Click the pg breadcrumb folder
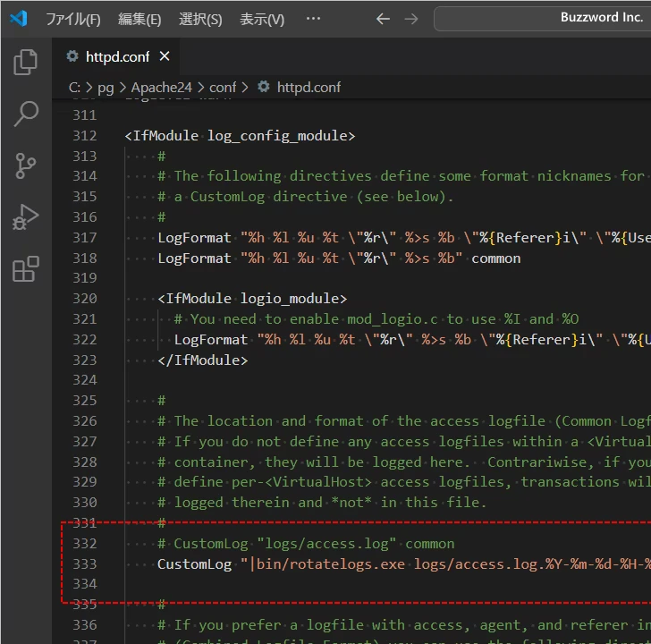 106,87
